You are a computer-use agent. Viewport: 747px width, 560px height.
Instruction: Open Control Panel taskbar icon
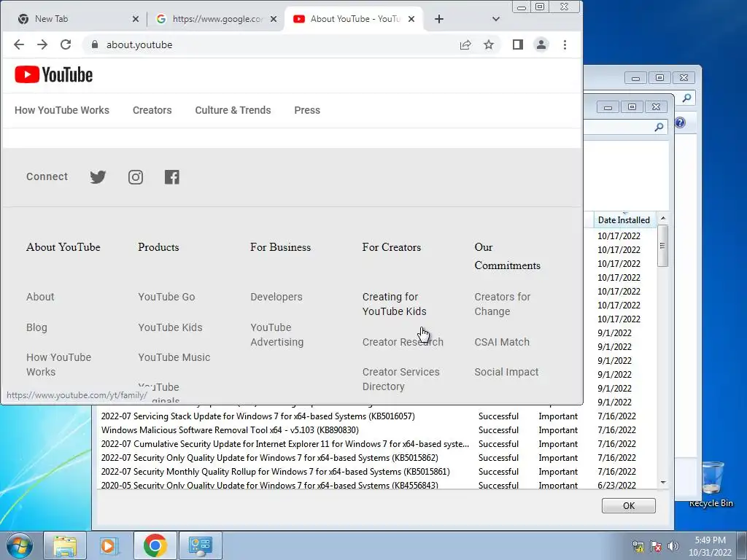point(200,545)
